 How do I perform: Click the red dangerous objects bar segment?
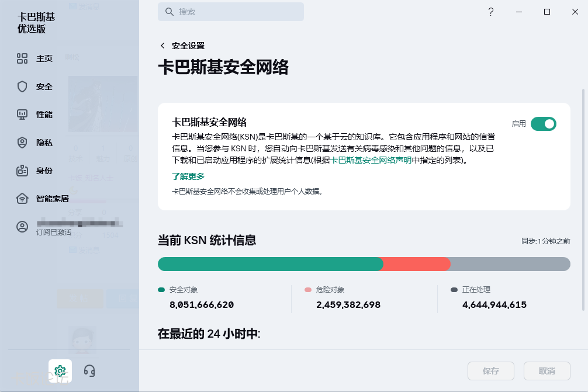click(416, 264)
